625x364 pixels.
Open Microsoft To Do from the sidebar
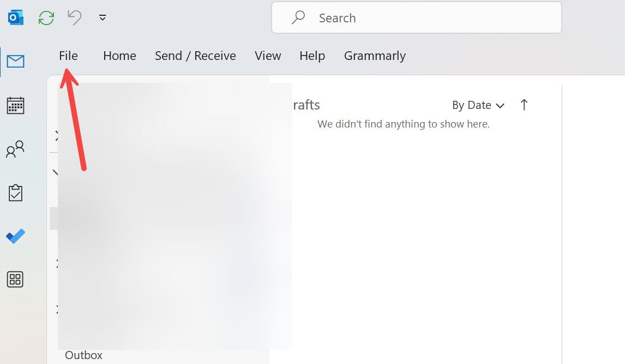15,236
